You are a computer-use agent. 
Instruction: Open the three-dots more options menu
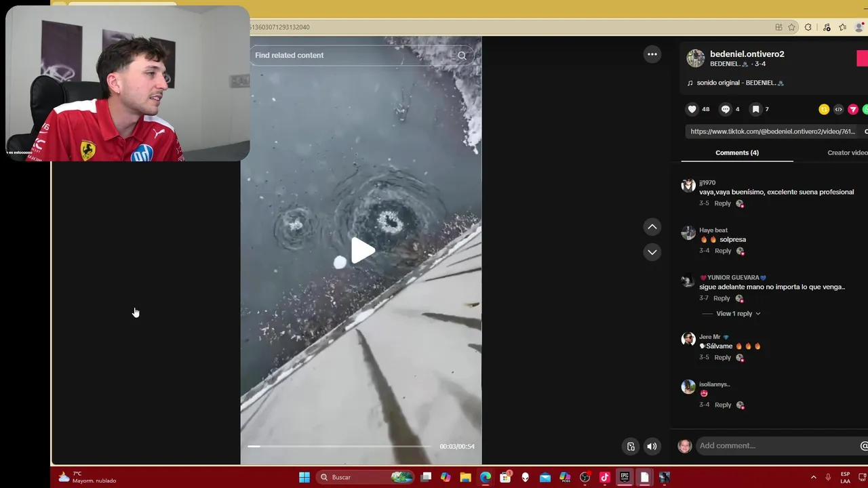click(x=652, y=54)
